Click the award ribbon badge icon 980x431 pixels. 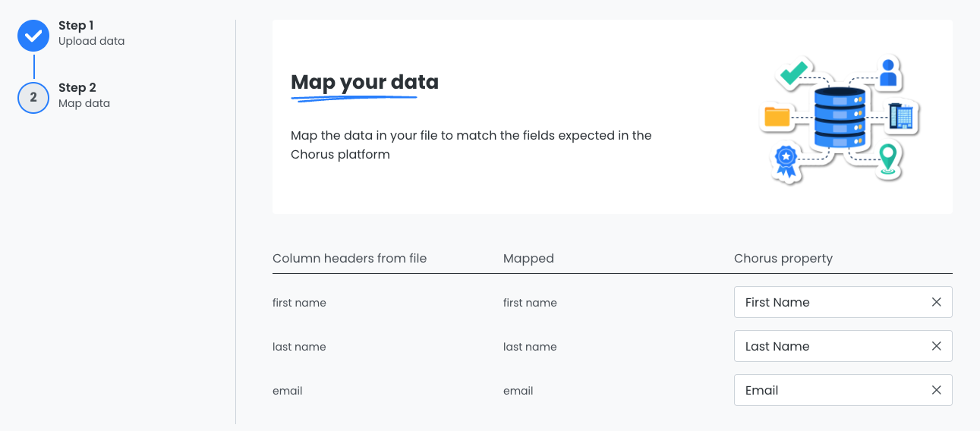[x=786, y=160]
